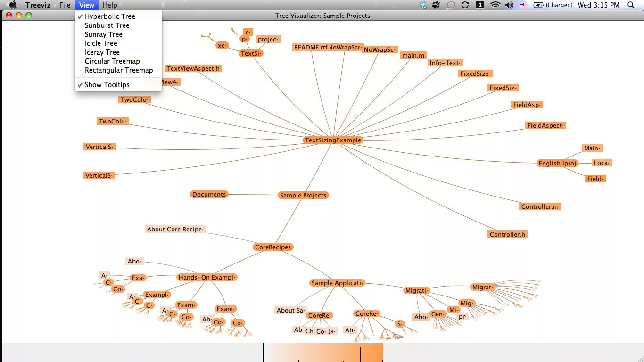Screen dimensions: 644x362
Task: Click the paw print menu bar icon
Action: [437, 5]
